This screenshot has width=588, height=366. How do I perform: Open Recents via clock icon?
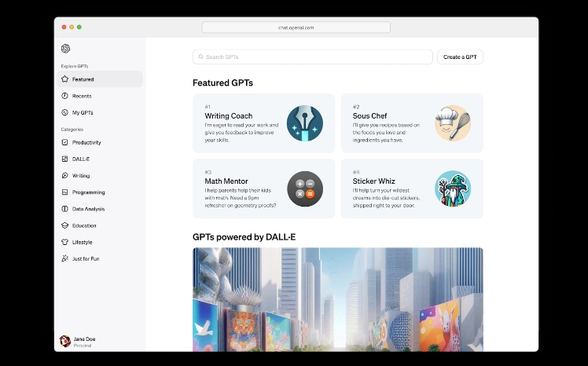(65, 96)
